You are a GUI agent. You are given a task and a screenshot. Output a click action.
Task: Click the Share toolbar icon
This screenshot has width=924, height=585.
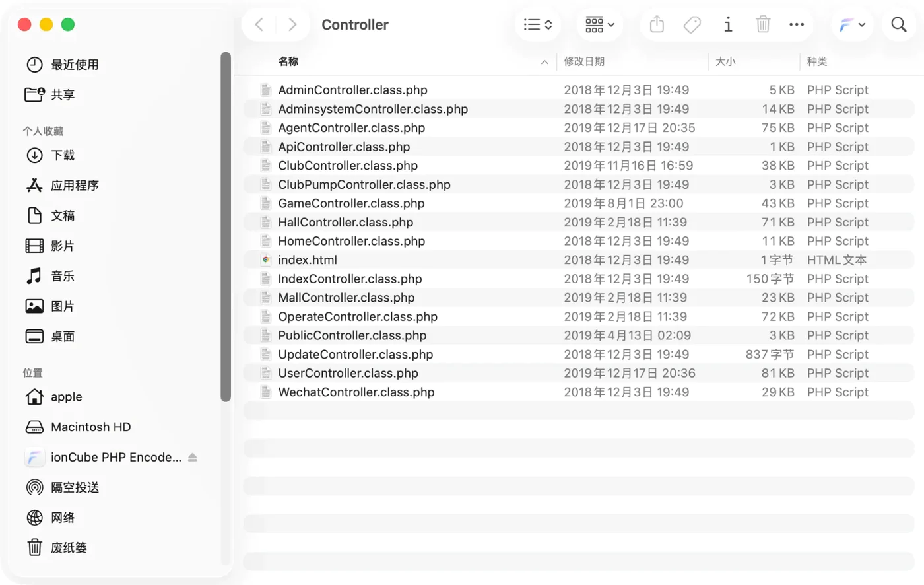pos(657,25)
